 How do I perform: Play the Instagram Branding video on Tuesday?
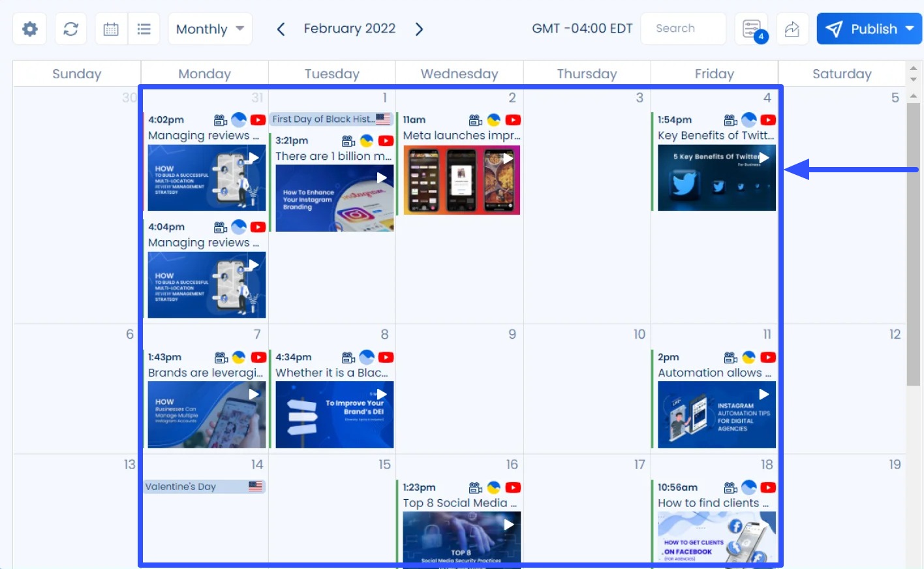pyautogui.click(x=382, y=177)
